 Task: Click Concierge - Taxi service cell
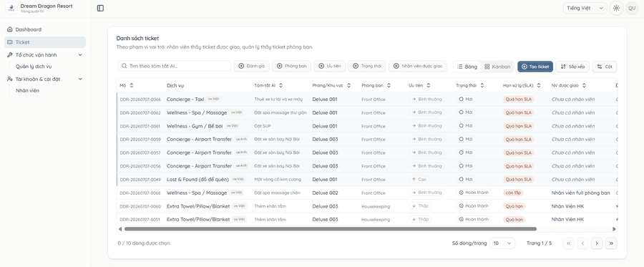[185, 99]
